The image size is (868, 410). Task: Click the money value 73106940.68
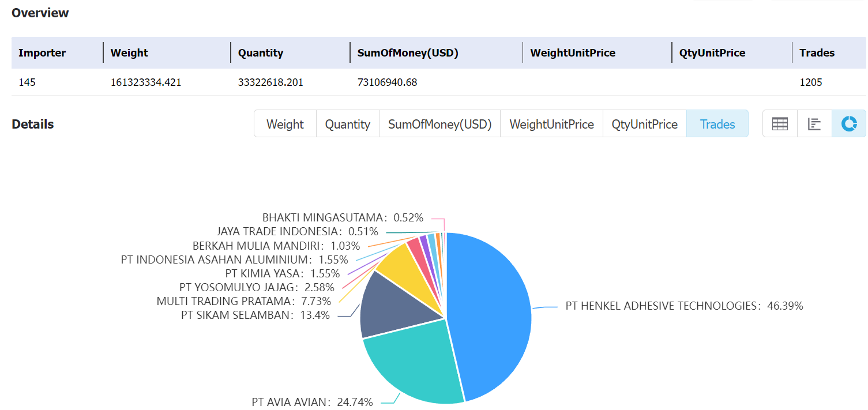click(387, 82)
